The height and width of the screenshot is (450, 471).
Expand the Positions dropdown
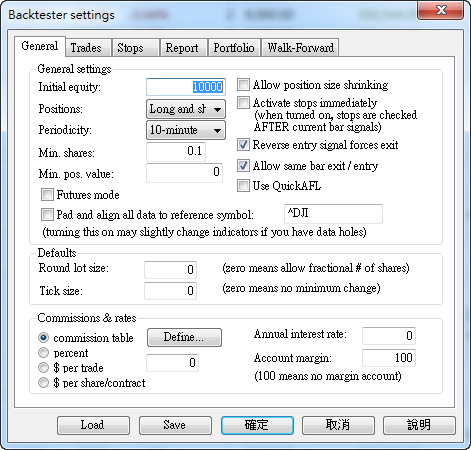[186, 109]
